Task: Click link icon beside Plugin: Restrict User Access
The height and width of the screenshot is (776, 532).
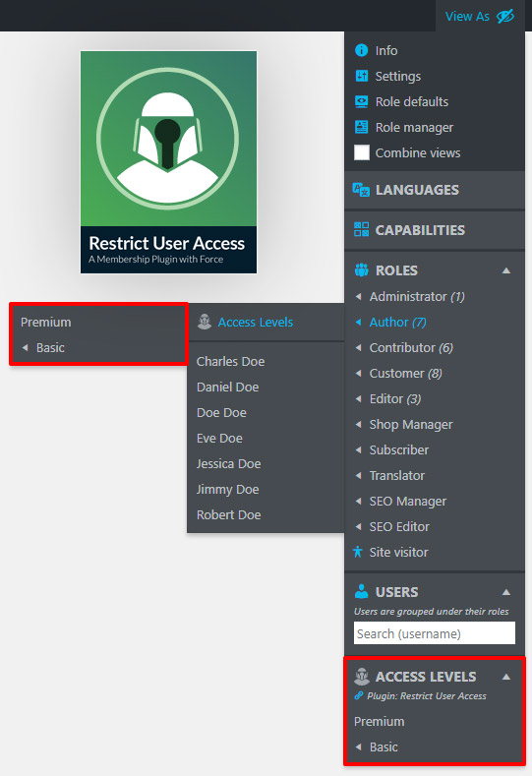Action: point(359,695)
